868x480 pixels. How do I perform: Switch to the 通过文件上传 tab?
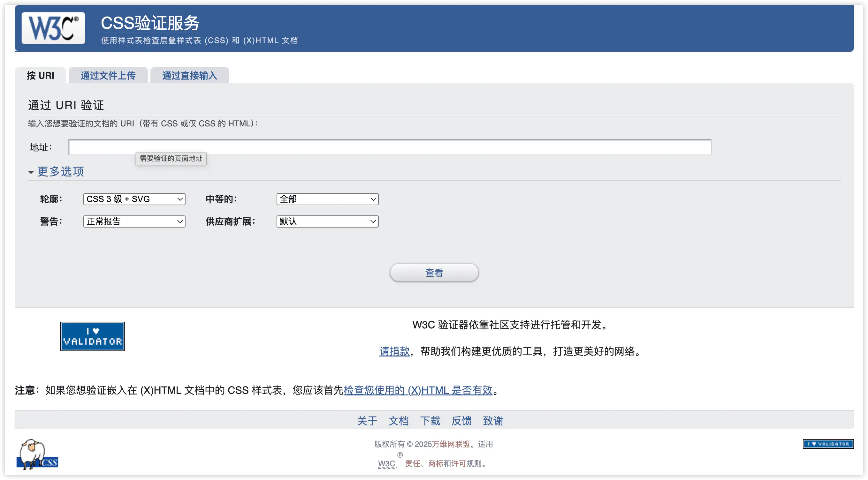point(108,75)
